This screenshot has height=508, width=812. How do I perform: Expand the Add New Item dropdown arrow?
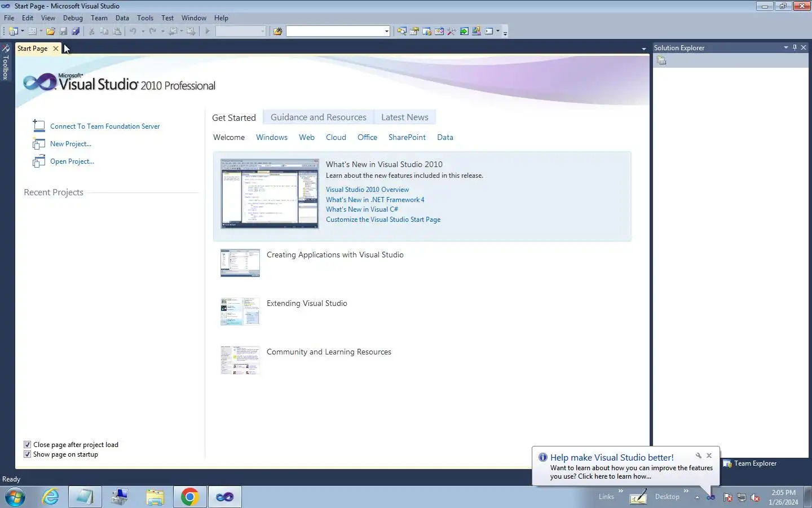click(x=41, y=31)
